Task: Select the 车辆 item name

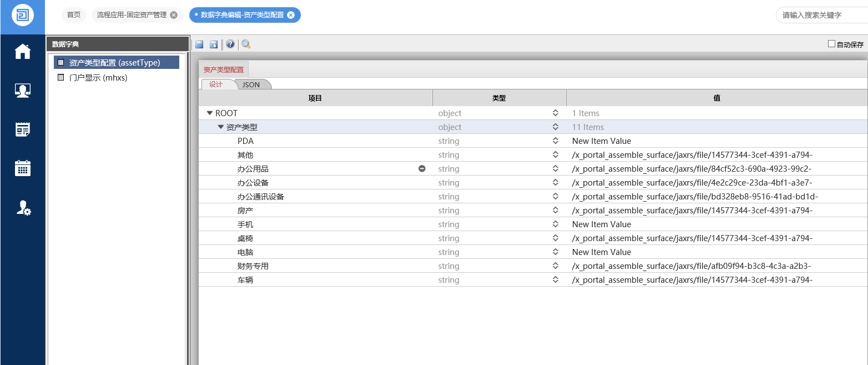Action: pyautogui.click(x=245, y=280)
